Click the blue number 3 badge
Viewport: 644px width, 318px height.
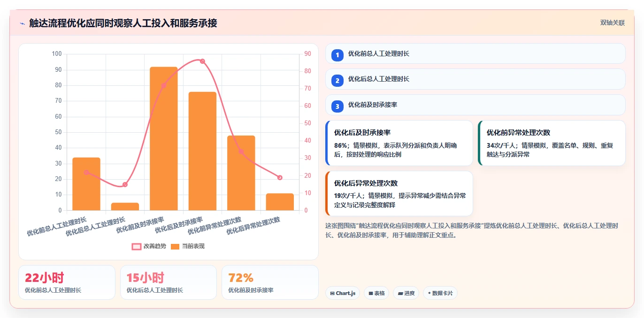point(337,106)
